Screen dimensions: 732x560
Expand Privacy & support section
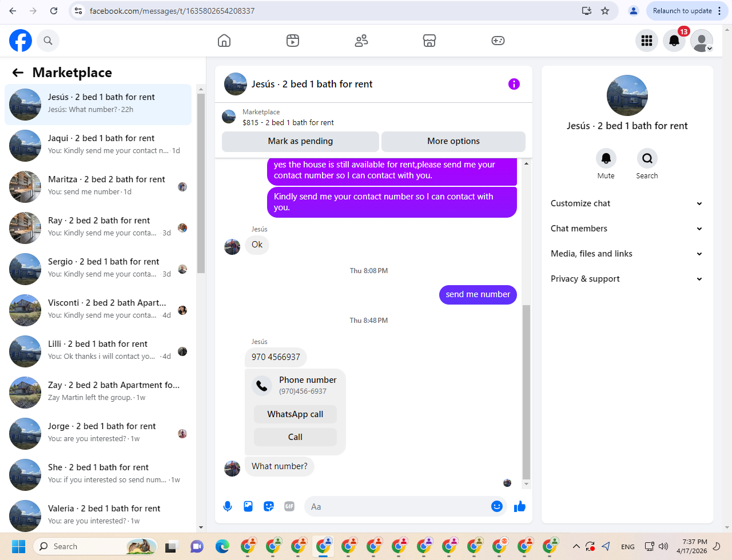coord(626,279)
